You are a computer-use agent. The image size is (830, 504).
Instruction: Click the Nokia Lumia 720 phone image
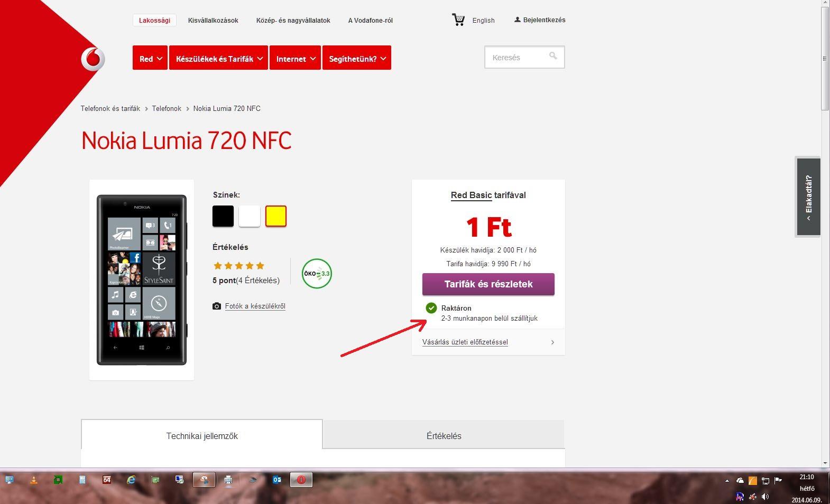pos(142,280)
